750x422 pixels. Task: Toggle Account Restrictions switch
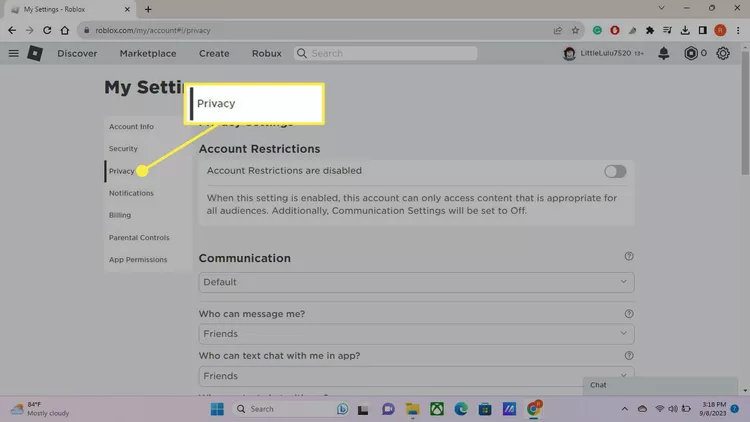(x=615, y=171)
